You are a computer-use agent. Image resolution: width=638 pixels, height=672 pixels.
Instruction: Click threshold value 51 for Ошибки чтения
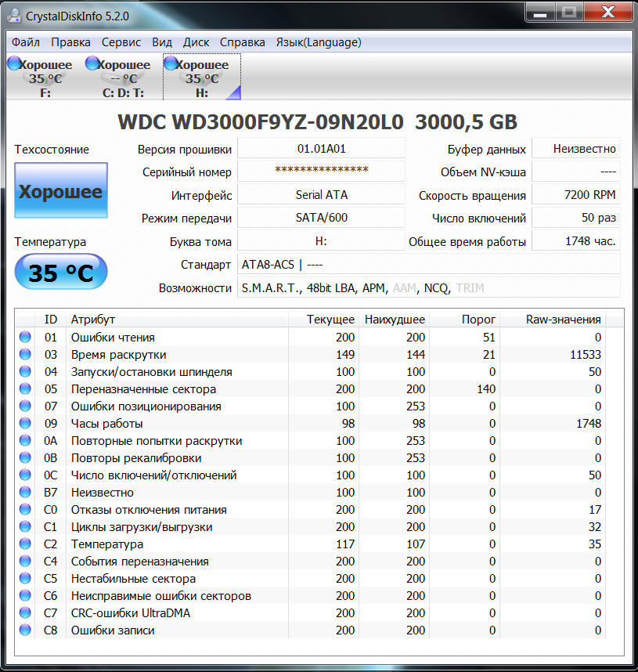pos(489,338)
